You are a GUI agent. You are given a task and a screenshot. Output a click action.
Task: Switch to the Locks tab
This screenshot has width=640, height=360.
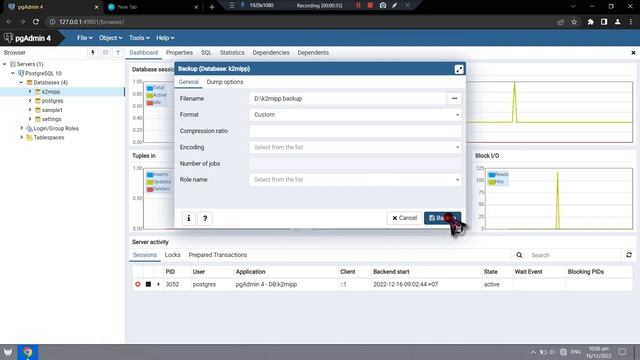[x=172, y=255]
